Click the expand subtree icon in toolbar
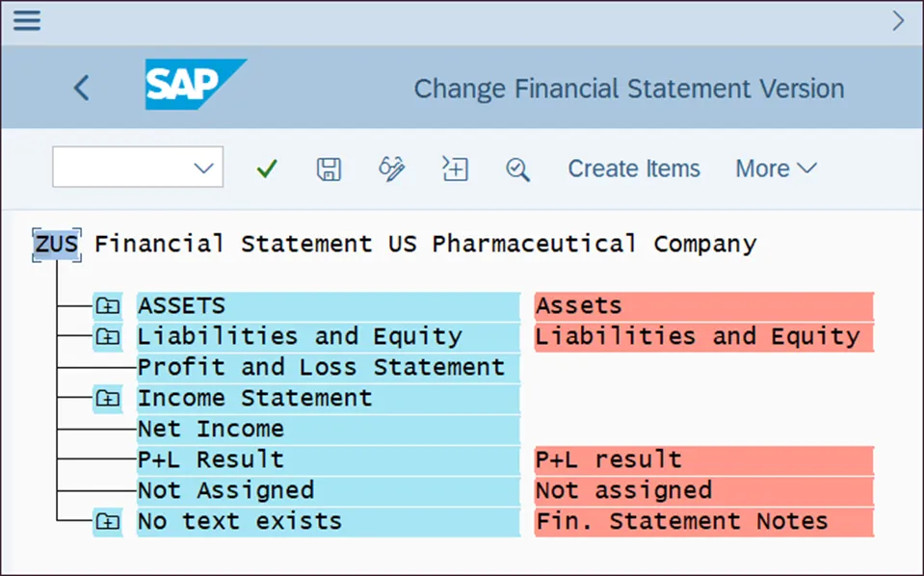 click(x=455, y=169)
